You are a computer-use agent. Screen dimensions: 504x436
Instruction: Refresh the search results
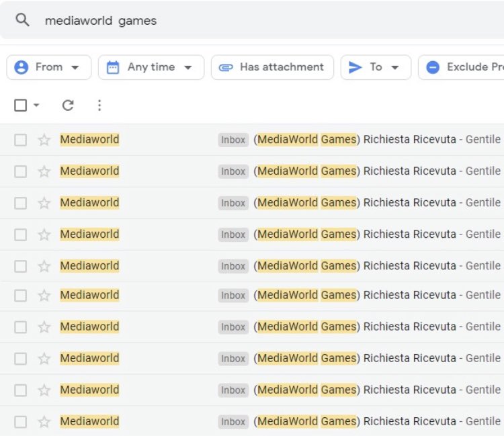pos(68,105)
